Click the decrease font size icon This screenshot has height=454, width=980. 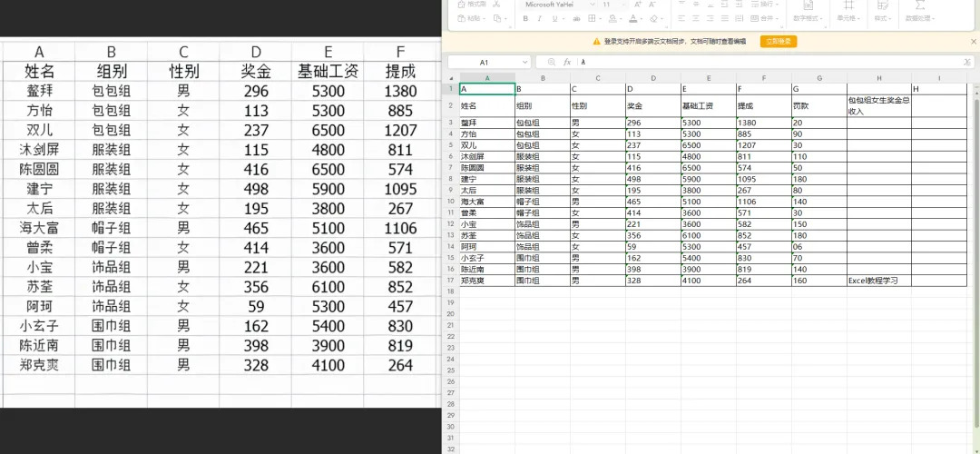coord(652,5)
